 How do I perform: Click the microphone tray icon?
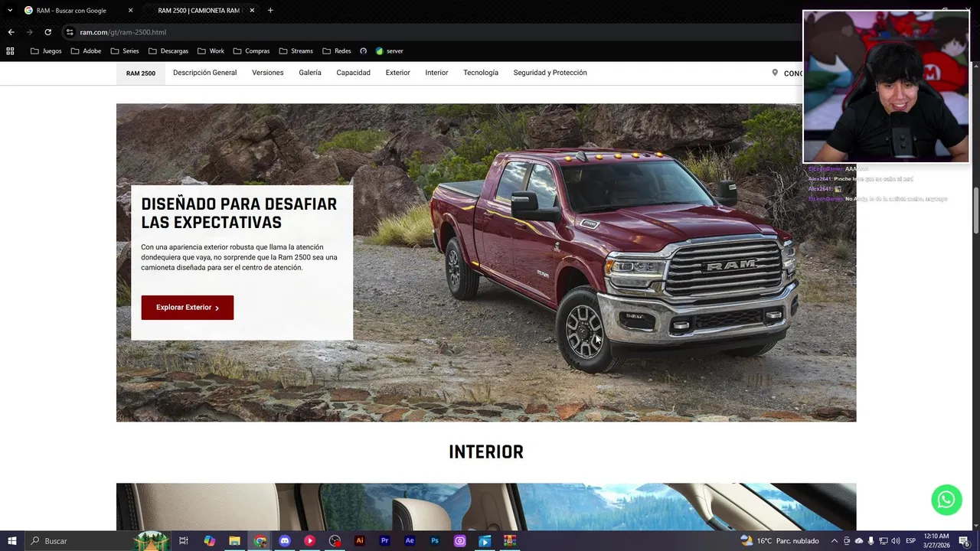[x=871, y=541]
